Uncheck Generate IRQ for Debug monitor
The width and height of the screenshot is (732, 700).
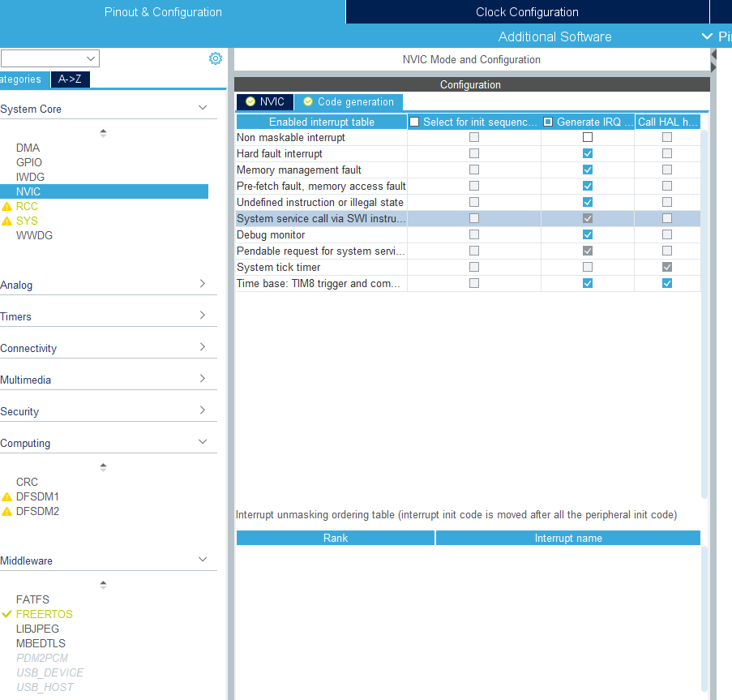point(588,234)
